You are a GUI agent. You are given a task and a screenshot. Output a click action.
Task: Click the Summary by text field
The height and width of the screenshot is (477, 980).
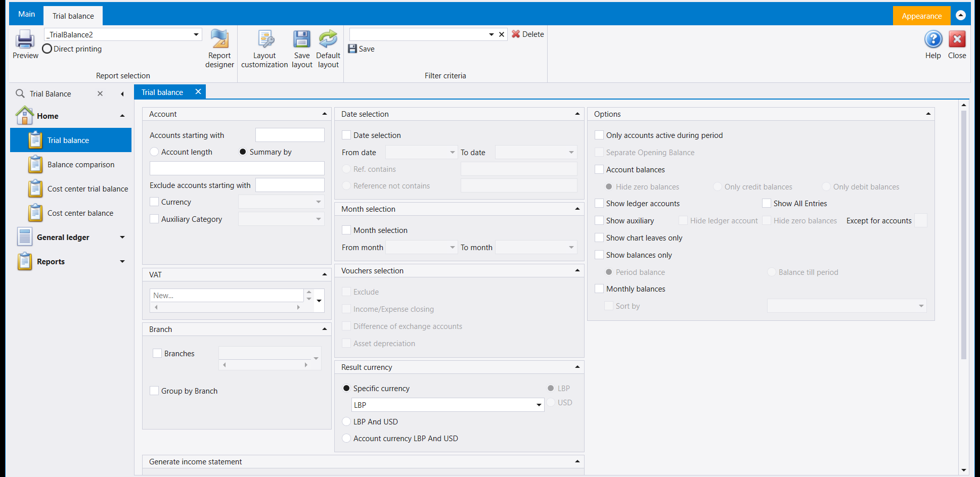[x=237, y=168]
